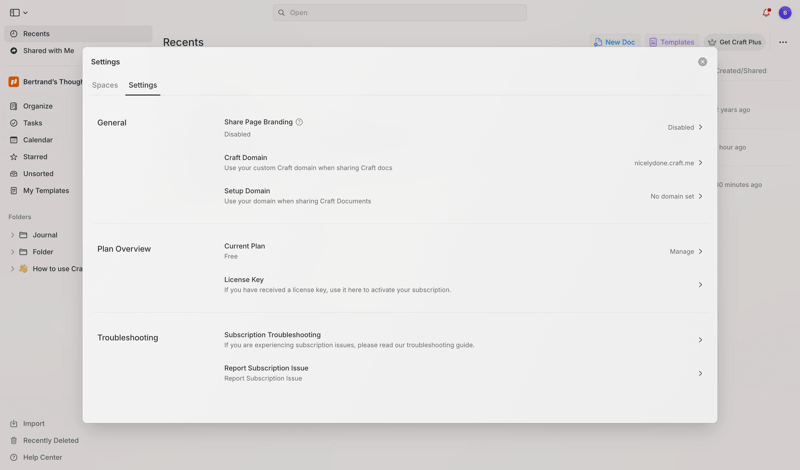
Task: Click the Starred star icon
Action: tap(14, 157)
